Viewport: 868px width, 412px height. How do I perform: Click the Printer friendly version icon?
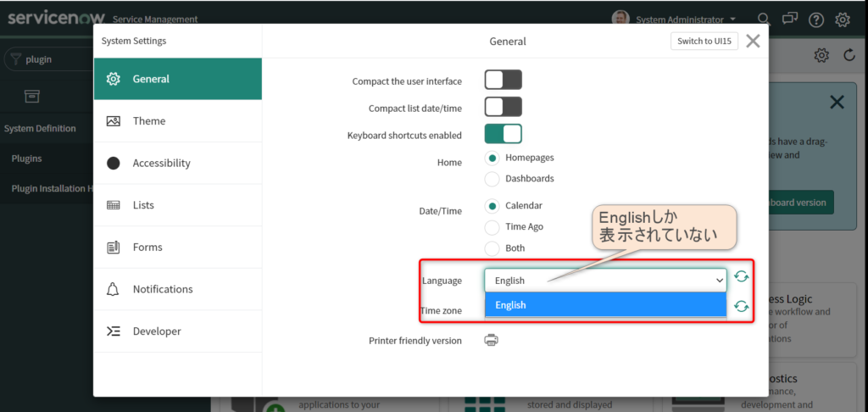pyautogui.click(x=491, y=340)
